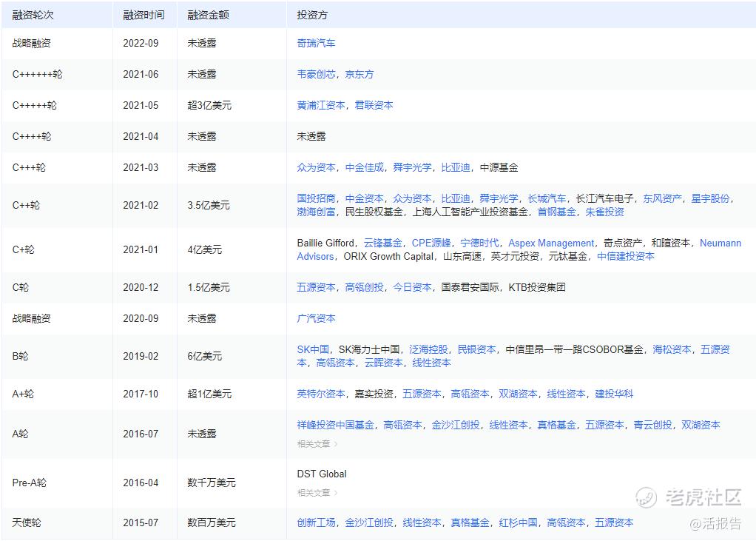Image resolution: width=756 pixels, height=541 pixels.
Task: Click 双湖资本 in the A+ round row
Action: coord(518,394)
